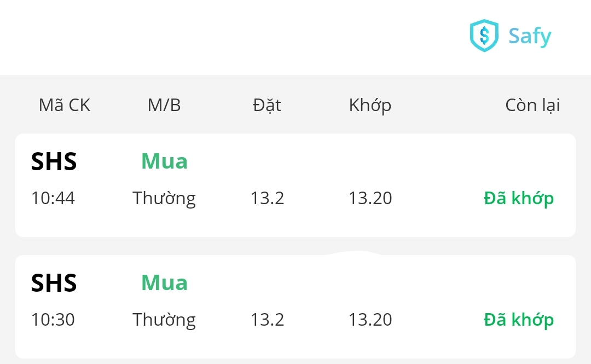591x364 pixels.
Task: Tap the 13.20 matched price in 10:30 order
Action: pyautogui.click(x=370, y=320)
